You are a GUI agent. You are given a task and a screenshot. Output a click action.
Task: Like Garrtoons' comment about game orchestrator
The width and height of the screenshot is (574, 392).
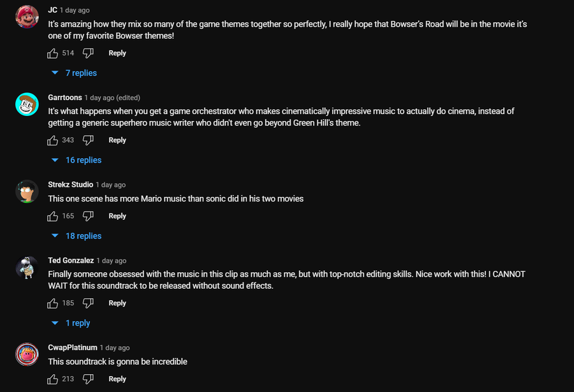(x=53, y=140)
